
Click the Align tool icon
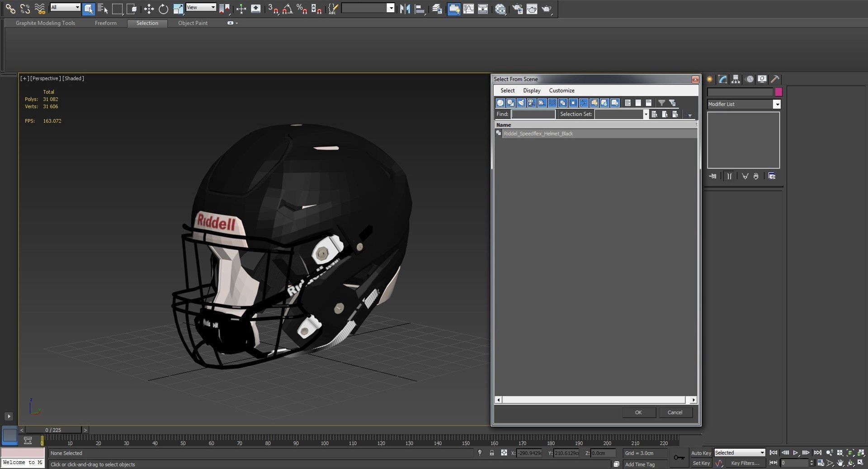click(420, 8)
